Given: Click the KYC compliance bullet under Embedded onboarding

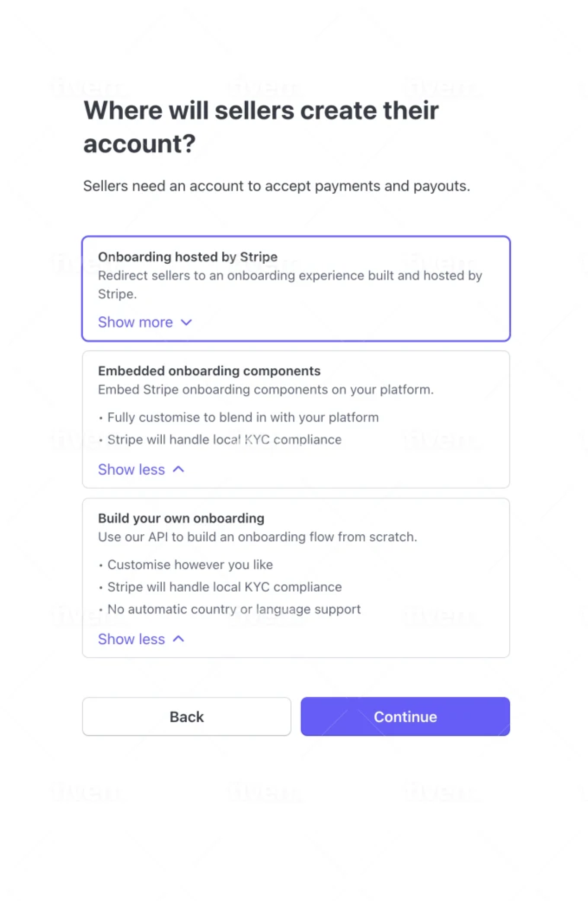Looking at the screenshot, I should click(224, 439).
